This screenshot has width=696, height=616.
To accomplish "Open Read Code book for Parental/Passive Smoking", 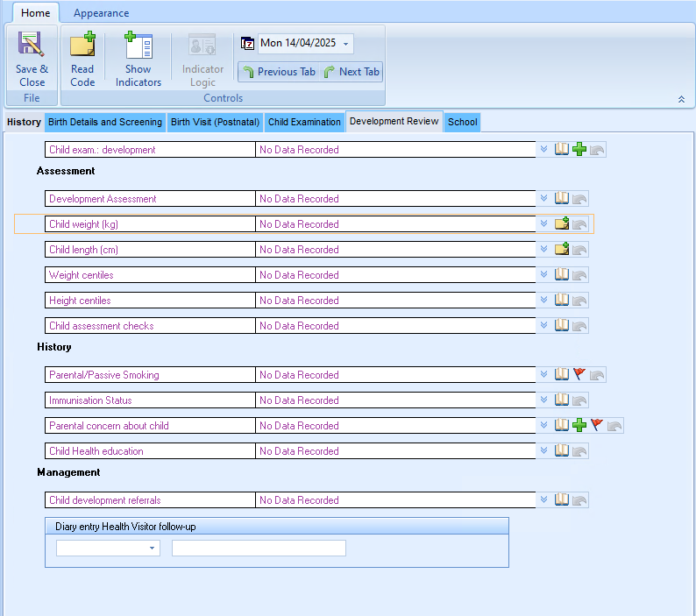I will (562, 374).
